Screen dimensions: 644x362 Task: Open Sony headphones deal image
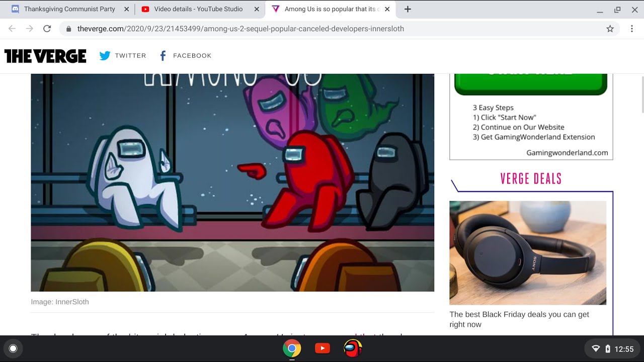pos(528,253)
